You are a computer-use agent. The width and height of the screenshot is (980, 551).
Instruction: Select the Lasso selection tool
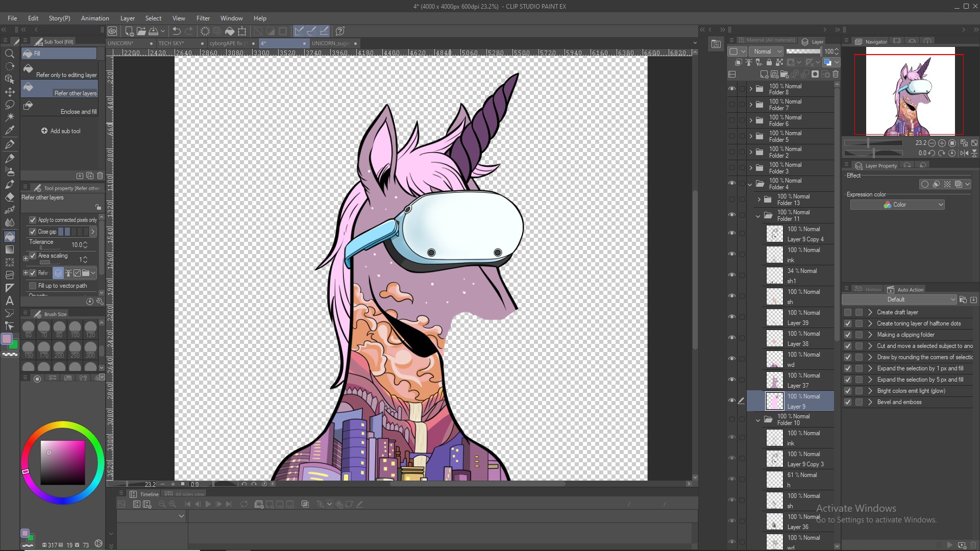(x=9, y=105)
